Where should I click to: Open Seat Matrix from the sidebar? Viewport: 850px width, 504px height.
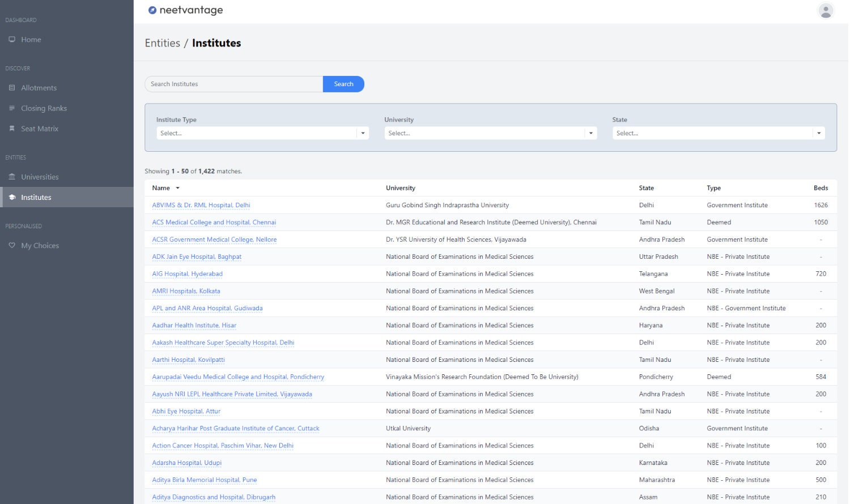pyautogui.click(x=40, y=129)
